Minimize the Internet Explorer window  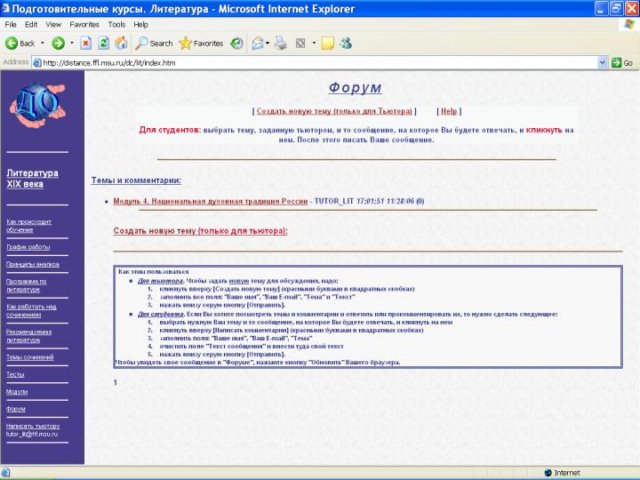click(600, 9)
